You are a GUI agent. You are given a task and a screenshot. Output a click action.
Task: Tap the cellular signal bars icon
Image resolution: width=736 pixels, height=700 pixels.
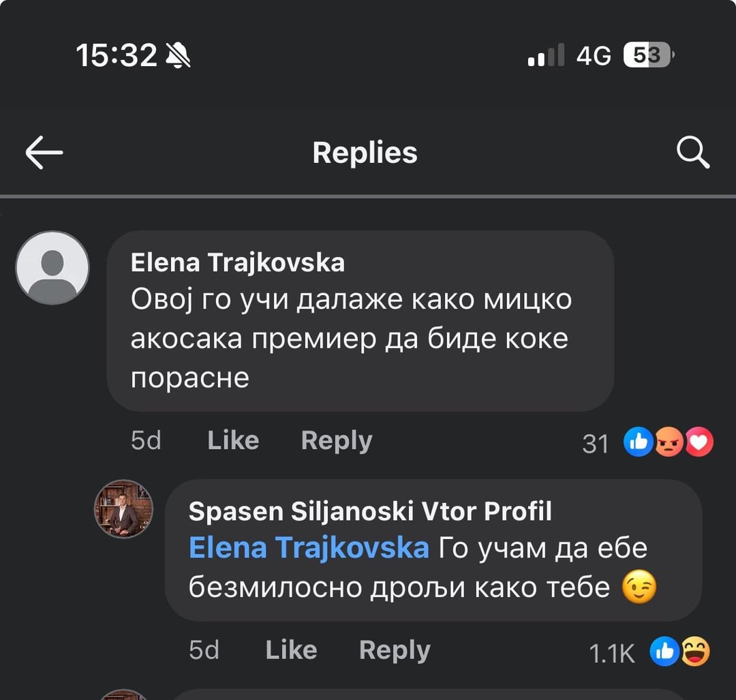pyautogui.click(x=546, y=55)
